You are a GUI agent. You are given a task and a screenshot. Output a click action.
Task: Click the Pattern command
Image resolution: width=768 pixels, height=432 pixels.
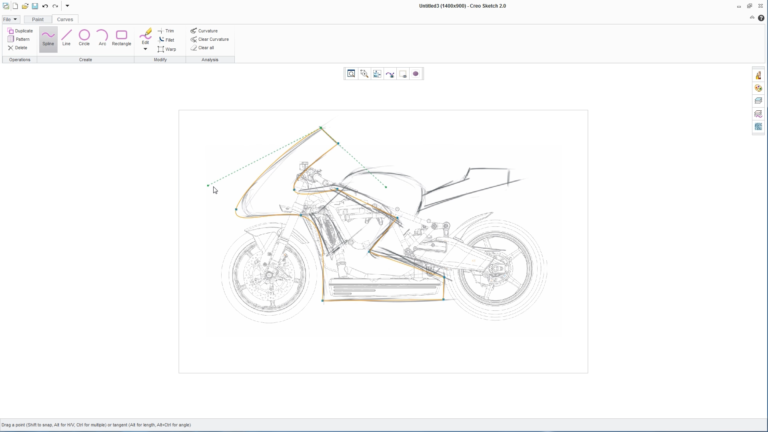(x=19, y=39)
